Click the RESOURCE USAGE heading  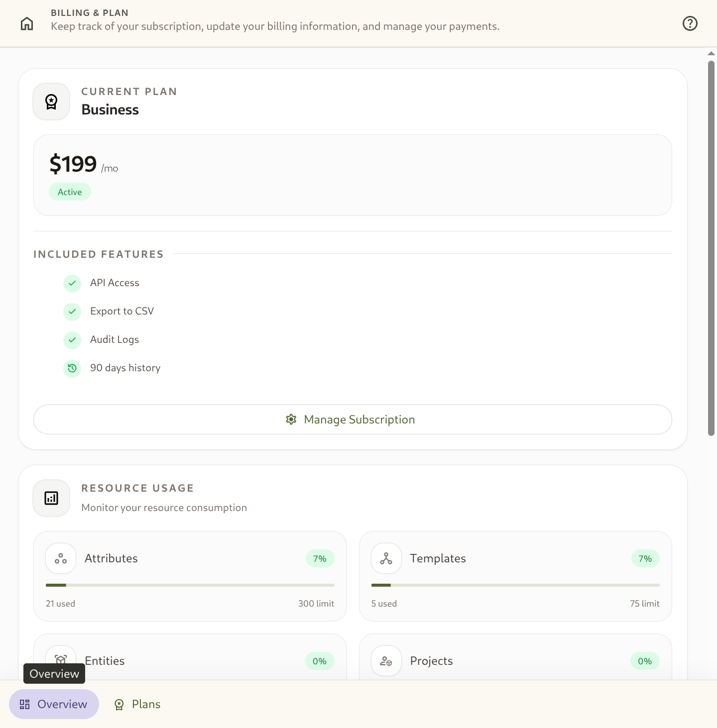tap(137, 488)
